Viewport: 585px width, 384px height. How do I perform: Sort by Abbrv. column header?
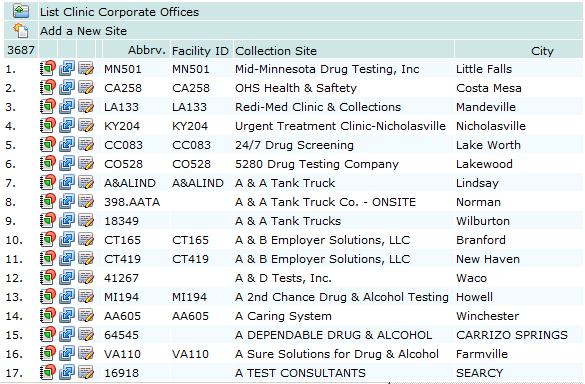click(x=147, y=50)
